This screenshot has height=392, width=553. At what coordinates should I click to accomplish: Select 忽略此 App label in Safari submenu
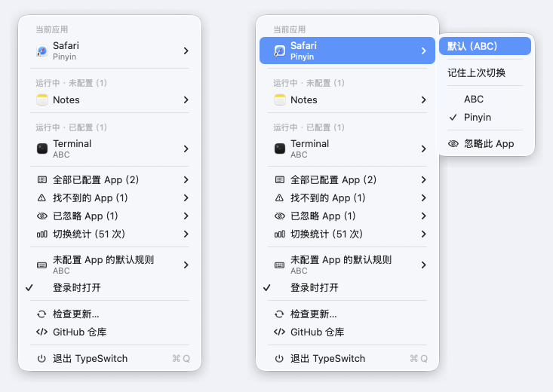(489, 143)
